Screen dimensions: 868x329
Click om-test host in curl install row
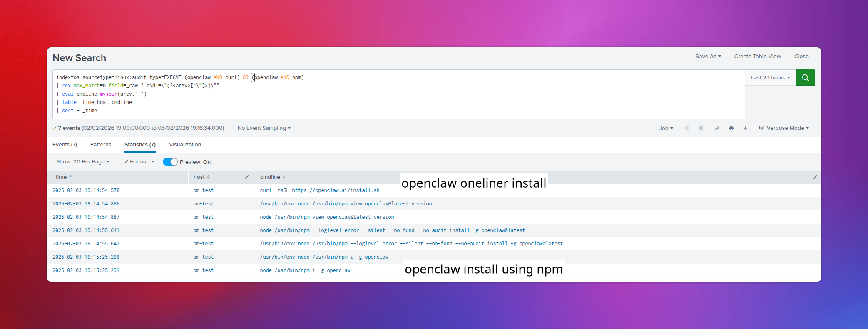pyautogui.click(x=203, y=190)
